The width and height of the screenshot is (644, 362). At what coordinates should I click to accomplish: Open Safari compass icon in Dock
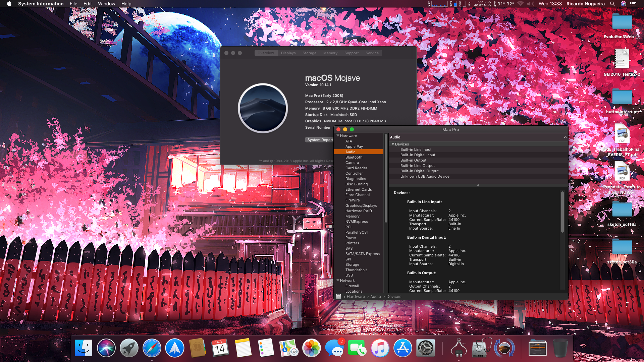click(x=152, y=348)
